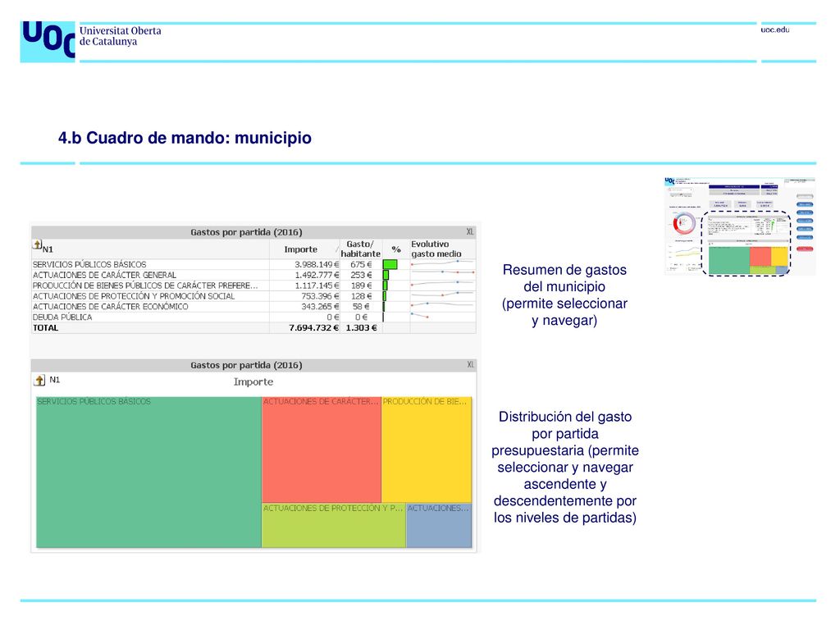The image size is (840, 630).
Task: Click the treemap Importe title
Action: 253,382
